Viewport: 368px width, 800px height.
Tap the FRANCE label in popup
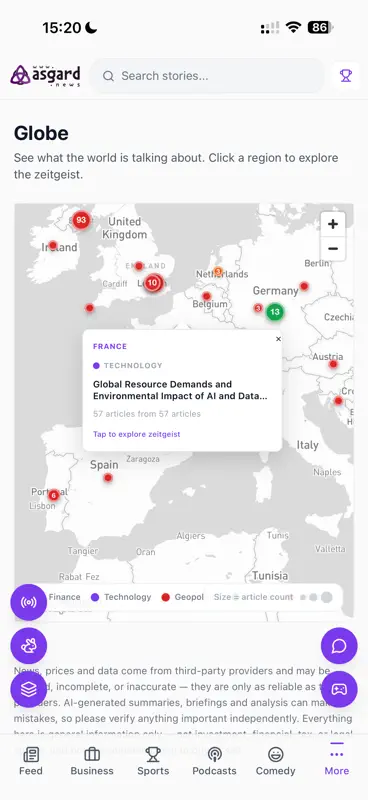click(x=110, y=346)
